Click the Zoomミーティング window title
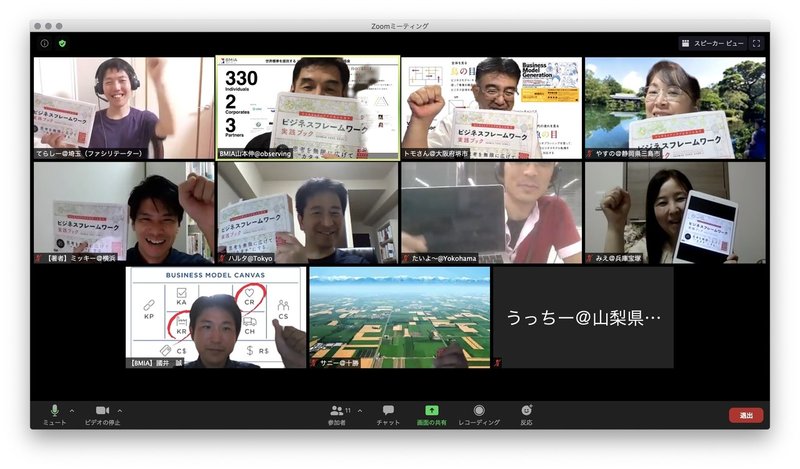 (x=399, y=26)
